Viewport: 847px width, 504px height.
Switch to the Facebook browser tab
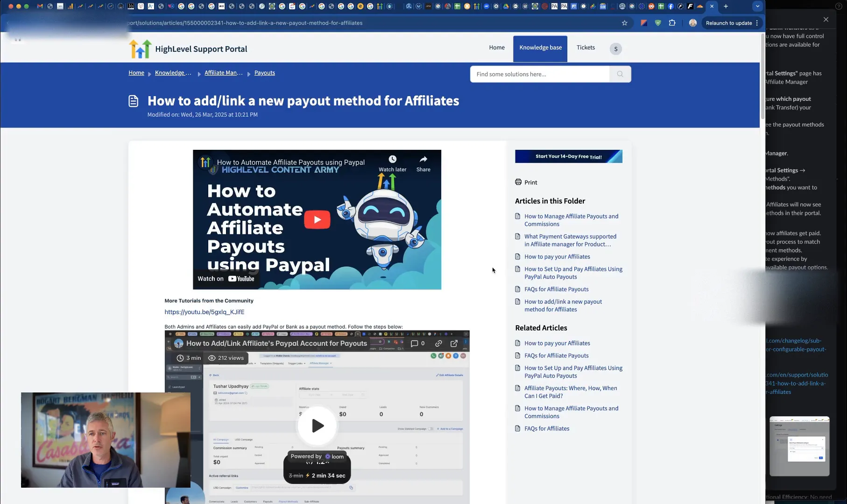click(x=671, y=7)
